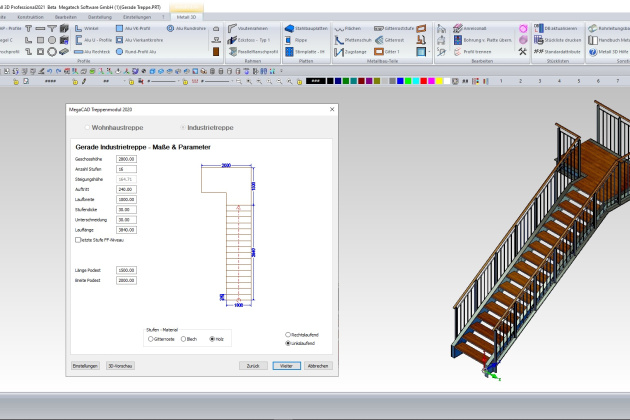Enable letzte Stufe FF-Niveau checkbox
This screenshot has width=630, height=420.
78,240
